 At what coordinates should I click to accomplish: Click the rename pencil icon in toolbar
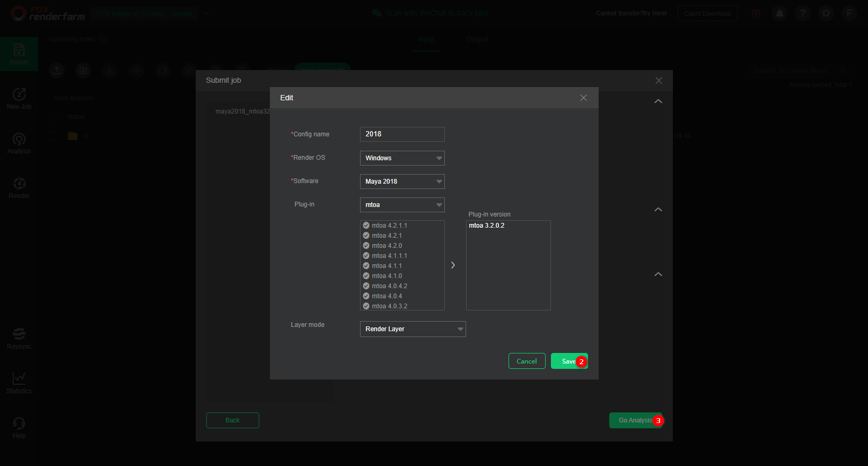pyautogui.click(x=189, y=71)
